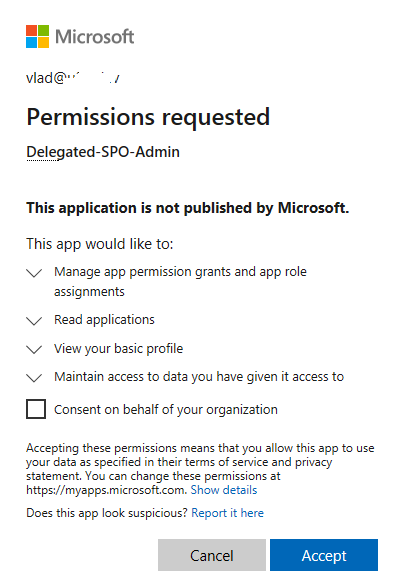Expand the Manage app permission grants chevron
401x582 pixels.
pyautogui.click(x=34, y=273)
